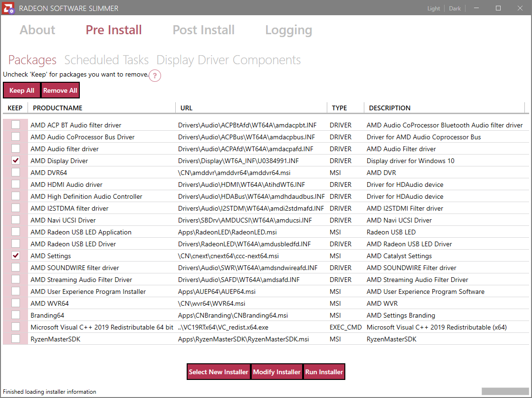Check Keep for AMD User Experience Program Installer
Image resolution: width=532 pixels, height=398 pixels.
pyautogui.click(x=16, y=291)
